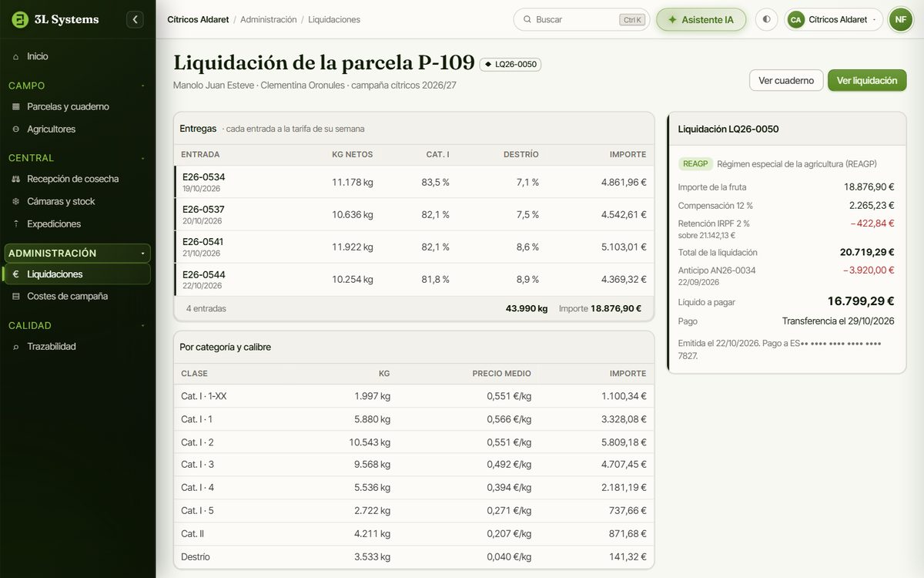Click the Agricultores icon
This screenshot has height=578, width=924.
click(x=15, y=129)
